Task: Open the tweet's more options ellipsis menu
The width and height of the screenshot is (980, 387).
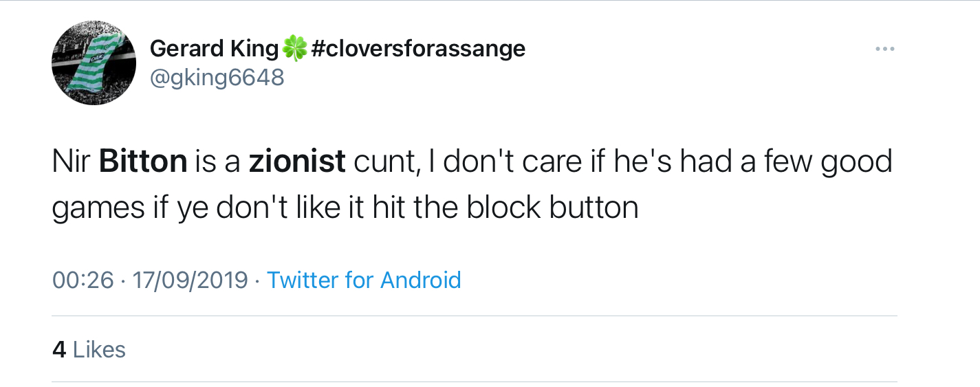Action: coord(884,49)
